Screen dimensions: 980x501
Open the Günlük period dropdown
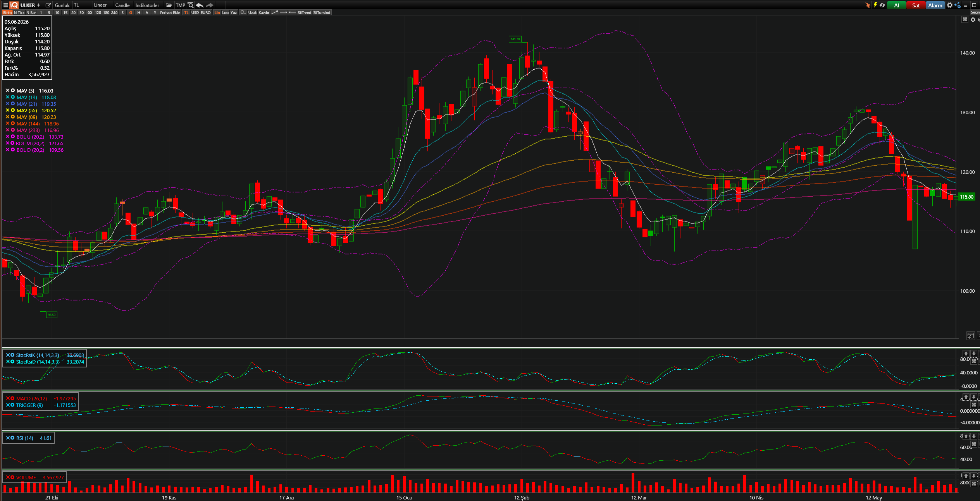(62, 5)
